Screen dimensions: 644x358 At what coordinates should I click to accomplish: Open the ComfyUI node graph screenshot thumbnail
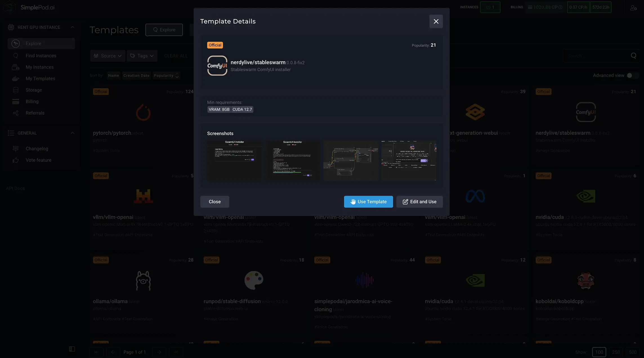[350, 160]
